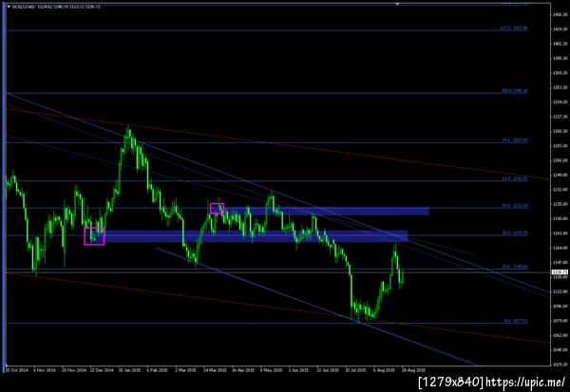Viewport: 570px width, 392px height.
Task: Click the 78.6 Fibonacci level label
Action: [514, 140]
